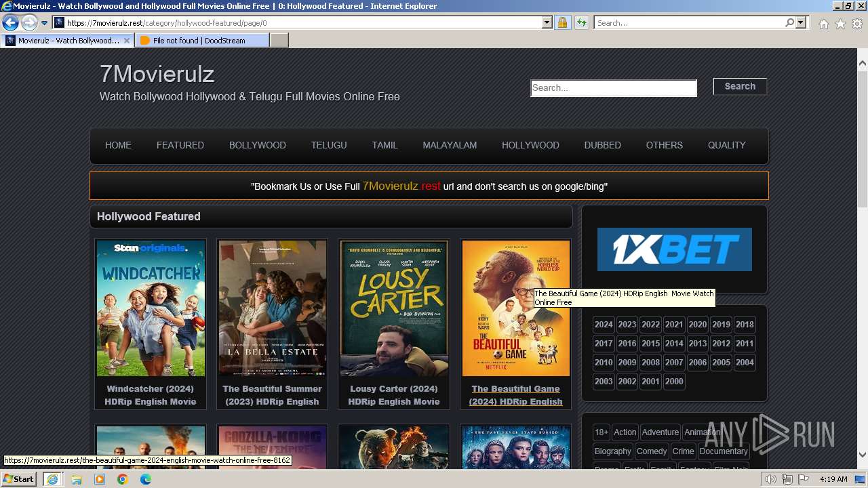Screen dimensions: 868x488
Task: Select the 2015 year tag
Action: (650, 344)
